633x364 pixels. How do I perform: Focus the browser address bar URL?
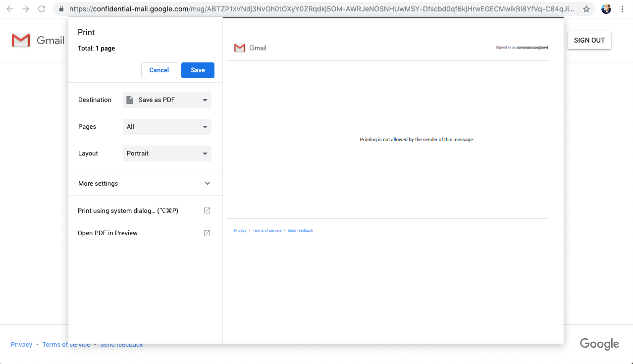[322, 9]
